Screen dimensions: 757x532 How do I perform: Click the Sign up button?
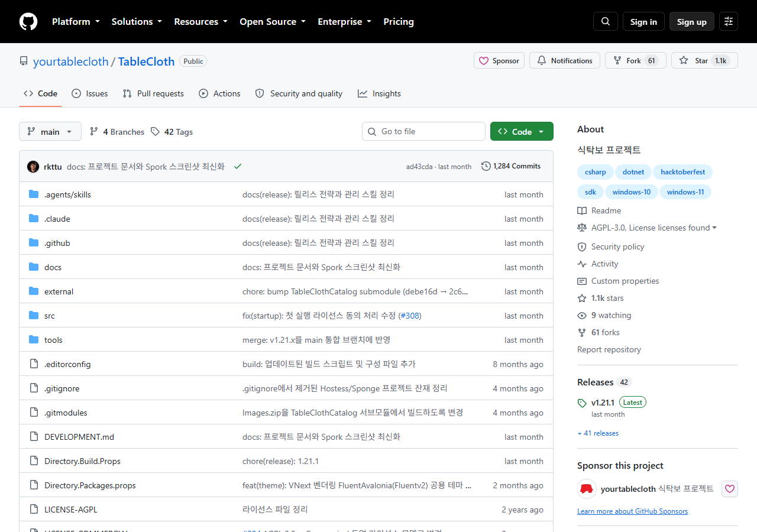(x=692, y=21)
